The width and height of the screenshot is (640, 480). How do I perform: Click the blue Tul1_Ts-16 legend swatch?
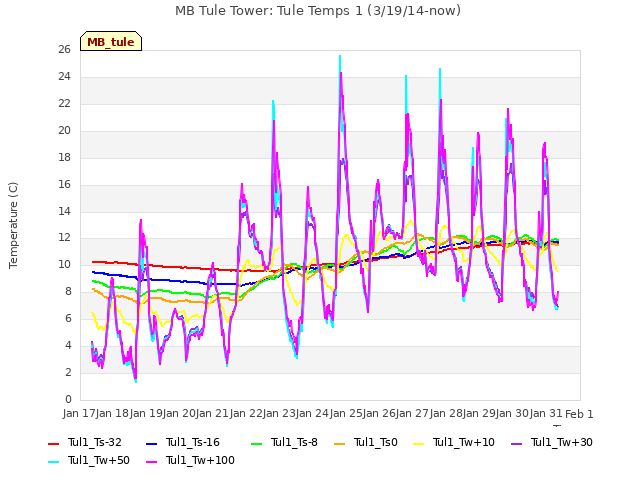click(151, 443)
